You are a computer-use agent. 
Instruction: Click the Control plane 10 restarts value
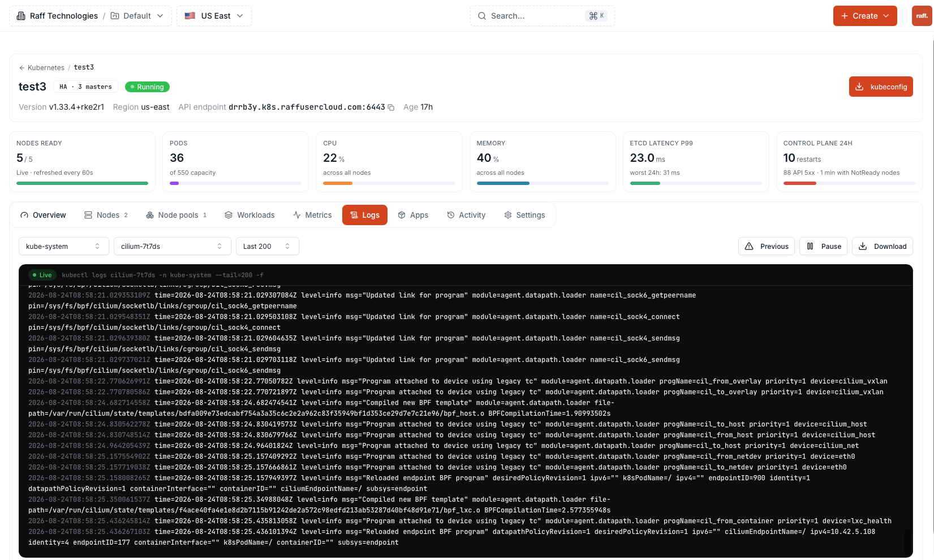802,158
